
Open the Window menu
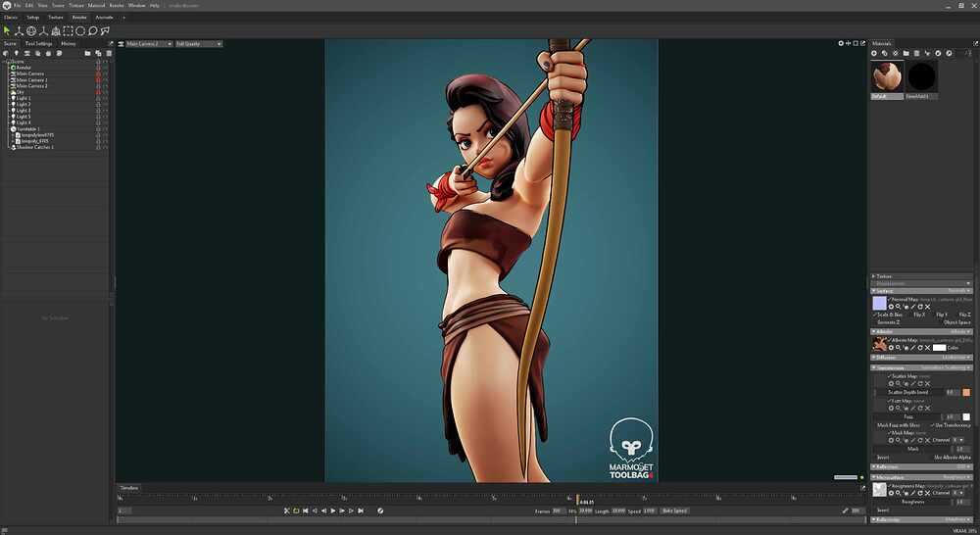click(136, 5)
